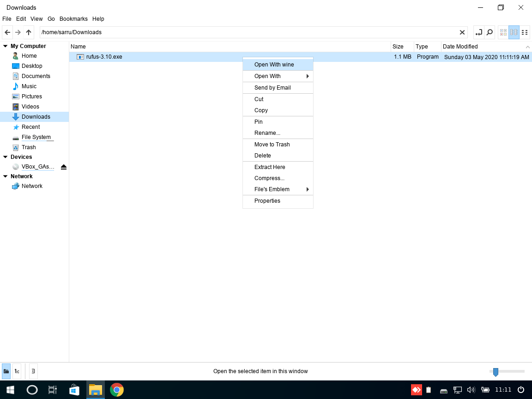This screenshot has width=532, height=399.
Task: Eject the VBox_GAs device
Action: (x=64, y=167)
